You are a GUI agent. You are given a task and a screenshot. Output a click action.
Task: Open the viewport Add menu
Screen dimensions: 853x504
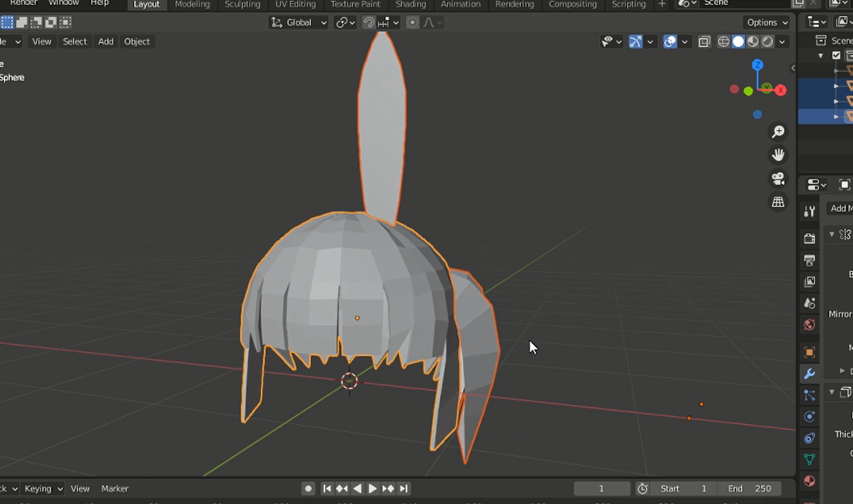tap(106, 42)
